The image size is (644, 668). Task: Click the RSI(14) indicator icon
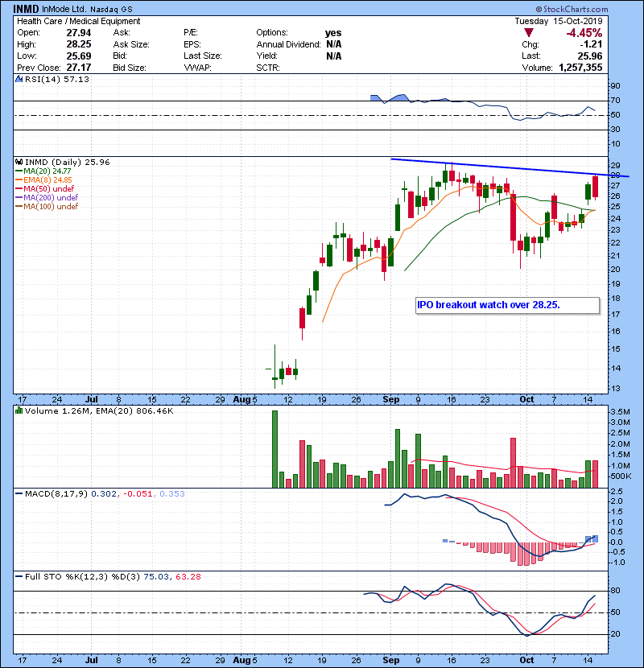pyautogui.click(x=19, y=79)
